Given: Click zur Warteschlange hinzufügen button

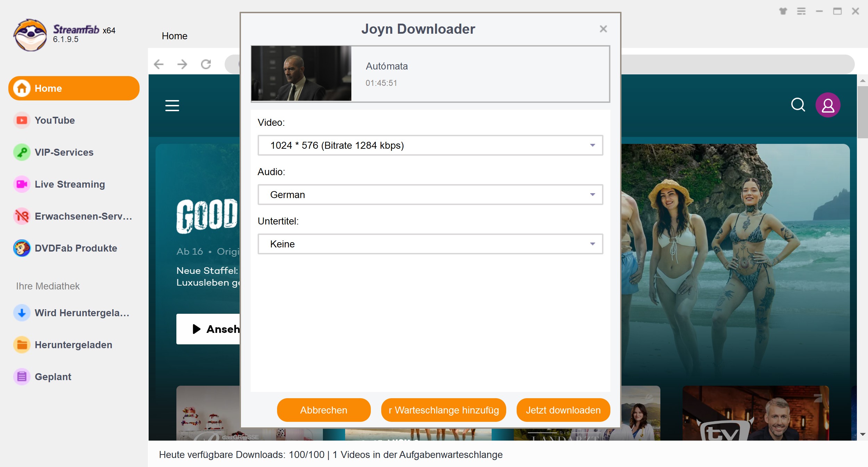Looking at the screenshot, I should point(443,410).
